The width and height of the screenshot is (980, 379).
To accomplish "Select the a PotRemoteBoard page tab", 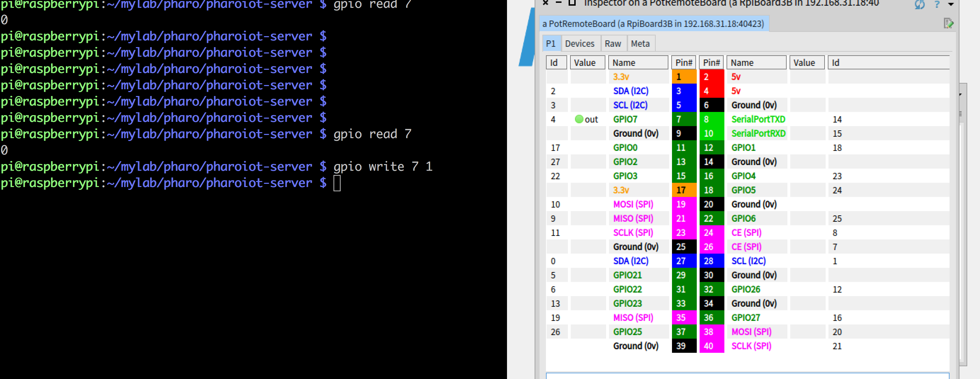I will [x=653, y=24].
